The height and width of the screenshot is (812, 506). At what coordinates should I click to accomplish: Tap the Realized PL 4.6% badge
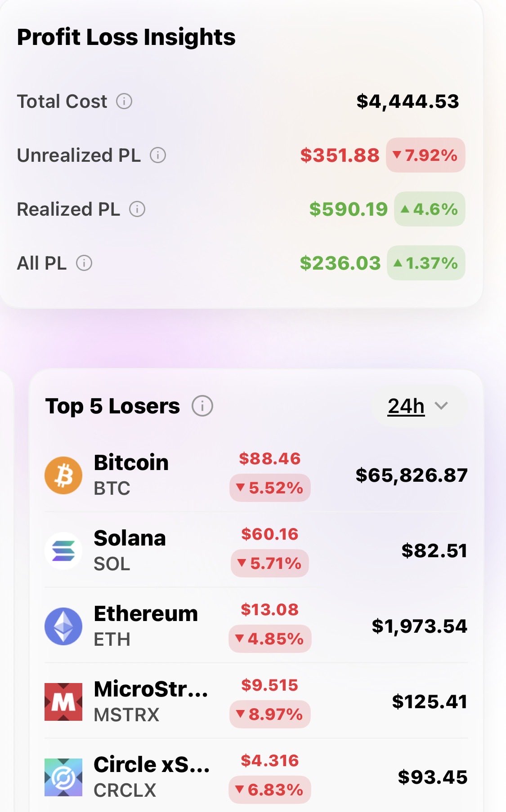[430, 209]
